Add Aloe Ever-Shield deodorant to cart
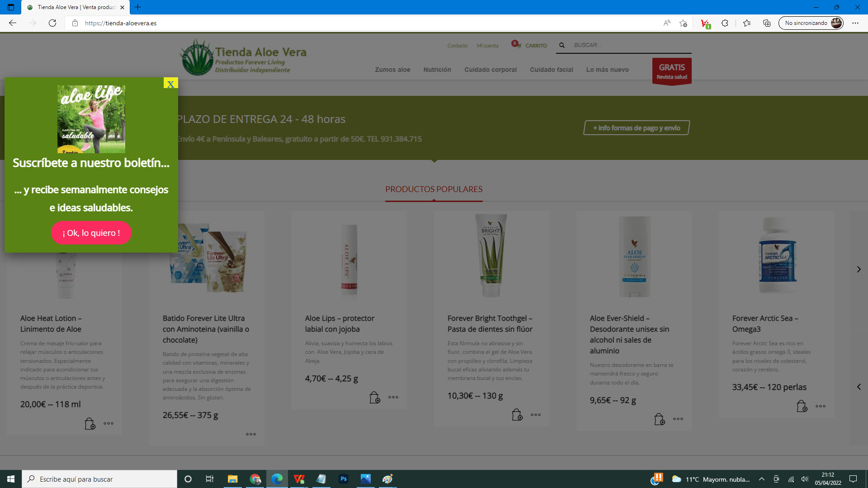Viewport: 868px width, 488px height. [x=660, y=419]
